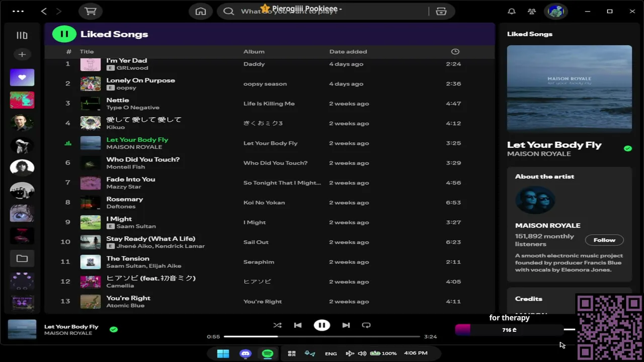Open the artist photo in About the artist

tap(535, 201)
